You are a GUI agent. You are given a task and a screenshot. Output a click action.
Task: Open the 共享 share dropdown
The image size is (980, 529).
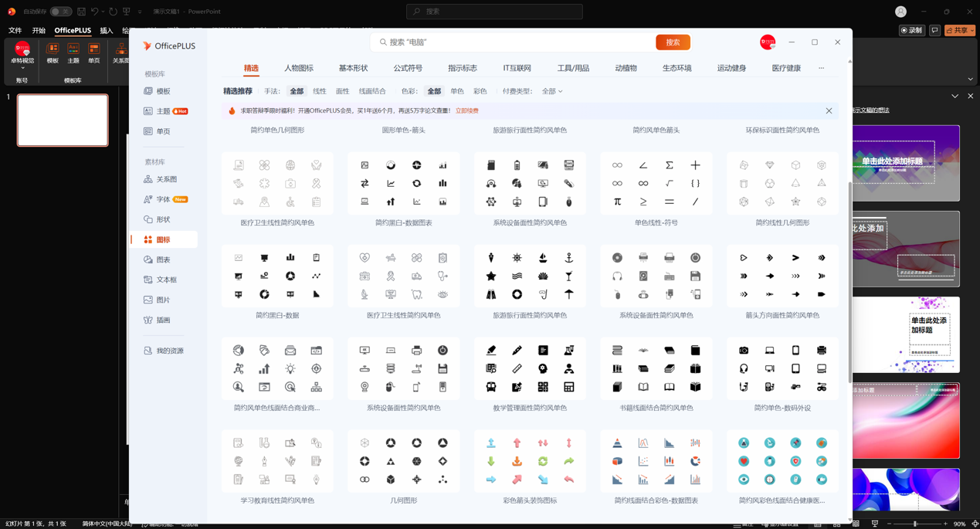click(960, 30)
